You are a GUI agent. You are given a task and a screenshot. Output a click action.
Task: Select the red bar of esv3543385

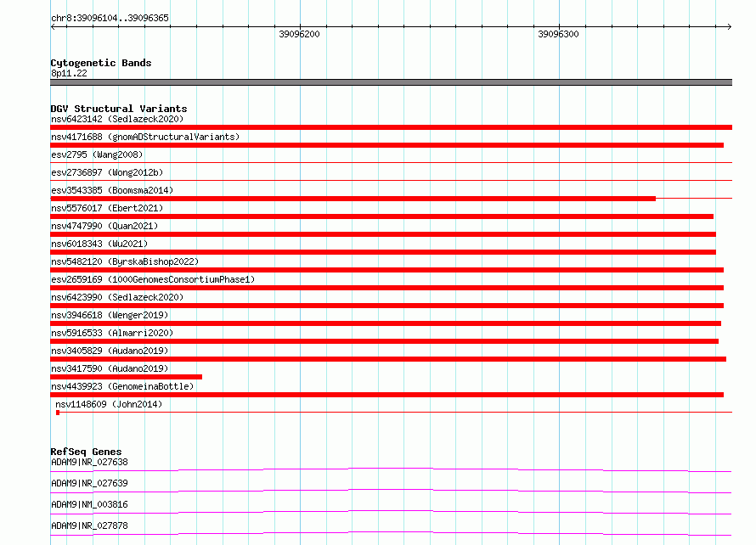[x=353, y=199]
